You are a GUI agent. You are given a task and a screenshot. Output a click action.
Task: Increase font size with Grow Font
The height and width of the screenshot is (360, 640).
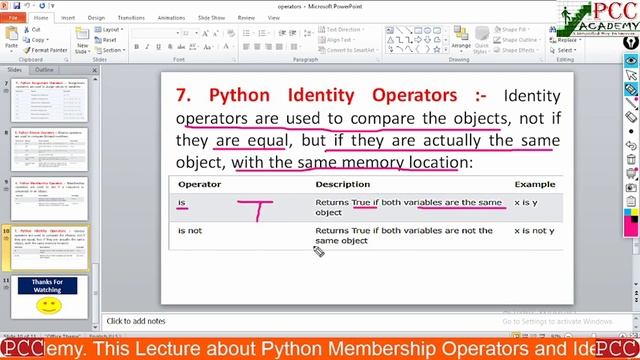coord(205,33)
